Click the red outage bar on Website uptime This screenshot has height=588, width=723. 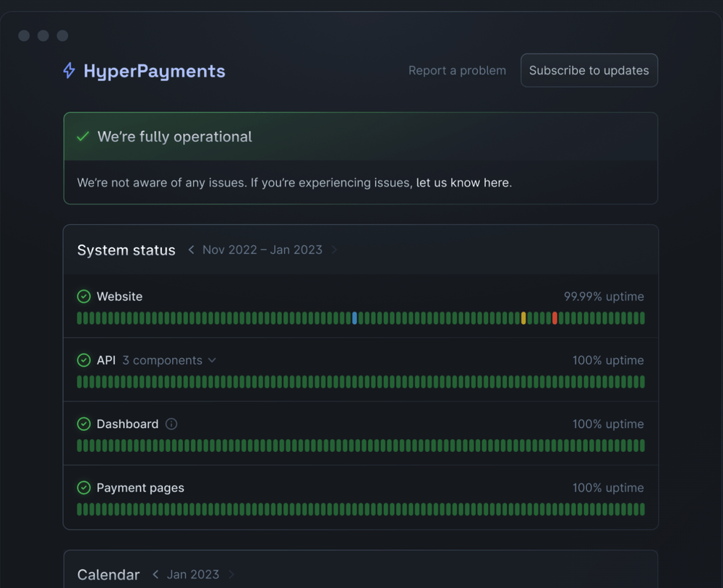[x=554, y=318]
